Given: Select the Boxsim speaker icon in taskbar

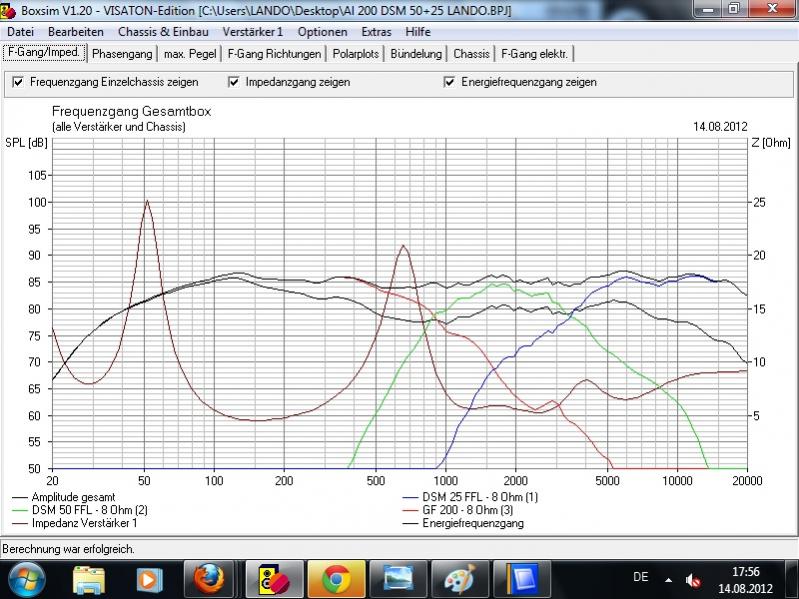Looking at the screenshot, I should [274, 580].
